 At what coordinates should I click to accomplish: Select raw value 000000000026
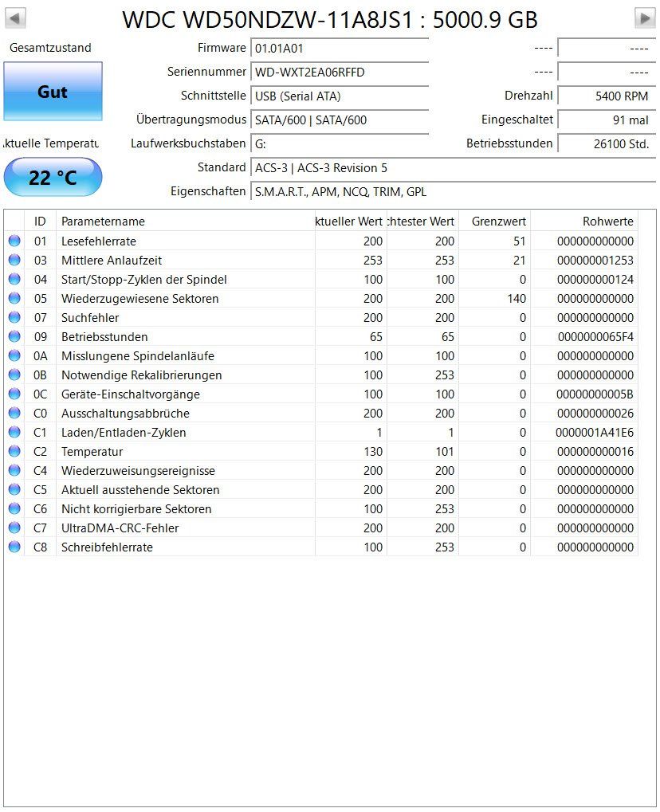click(595, 414)
